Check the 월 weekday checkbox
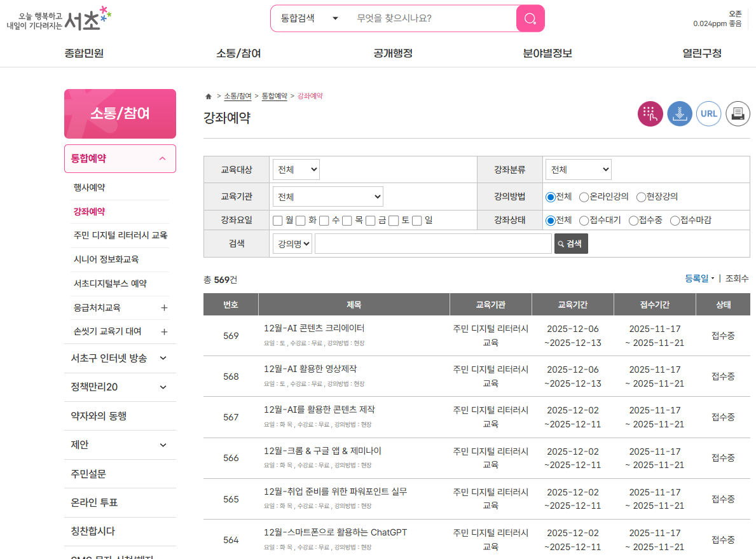Image resolution: width=756 pixels, height=559 pixels. (x=277, y=221)
